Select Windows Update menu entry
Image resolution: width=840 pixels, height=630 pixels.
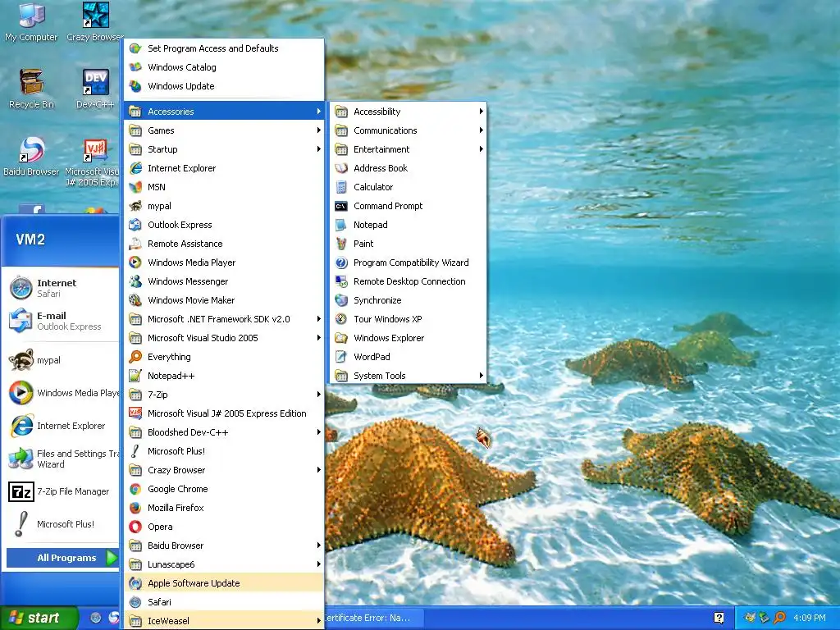[225, 85]
